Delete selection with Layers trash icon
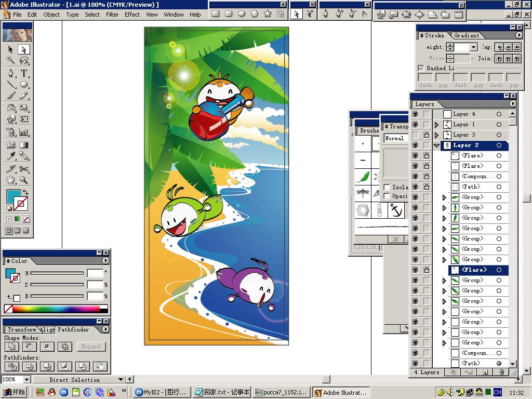532x399 pixels. tap(501, 372)
